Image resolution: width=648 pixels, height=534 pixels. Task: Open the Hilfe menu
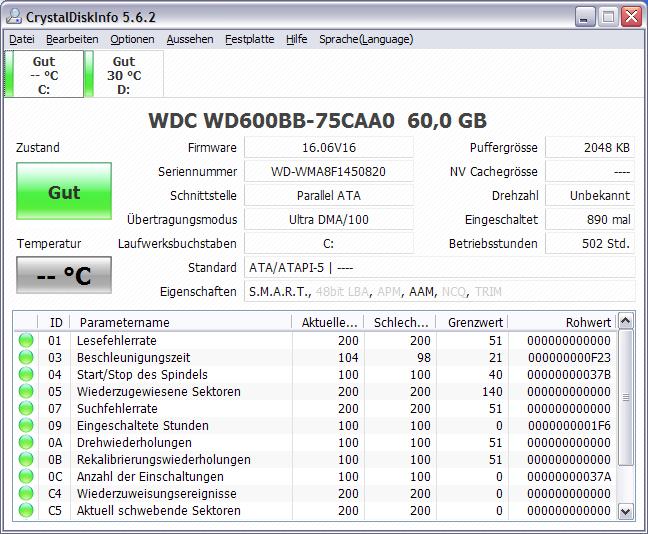pyautogui.click(x=297, y=39)
